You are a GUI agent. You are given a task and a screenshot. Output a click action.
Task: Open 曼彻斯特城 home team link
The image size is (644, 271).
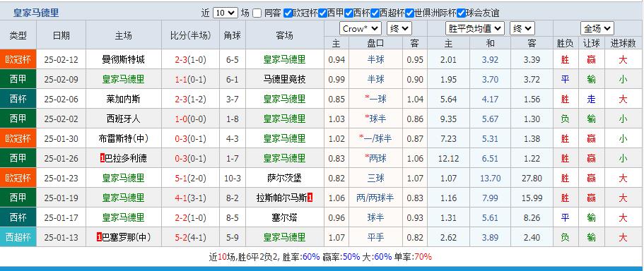(x=123, y=60)
